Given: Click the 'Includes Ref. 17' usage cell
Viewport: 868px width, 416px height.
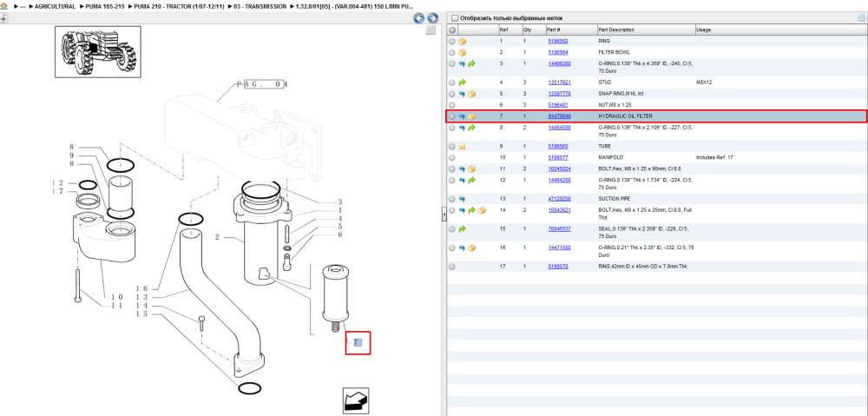Looking at the screenshot, I should (714, 158).
